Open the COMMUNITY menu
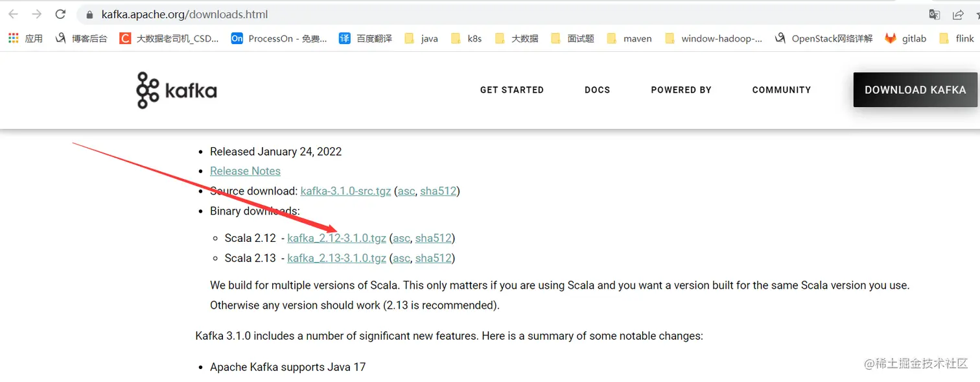The height and width of the screenshot is (382, 980). [x=782, y=90]
